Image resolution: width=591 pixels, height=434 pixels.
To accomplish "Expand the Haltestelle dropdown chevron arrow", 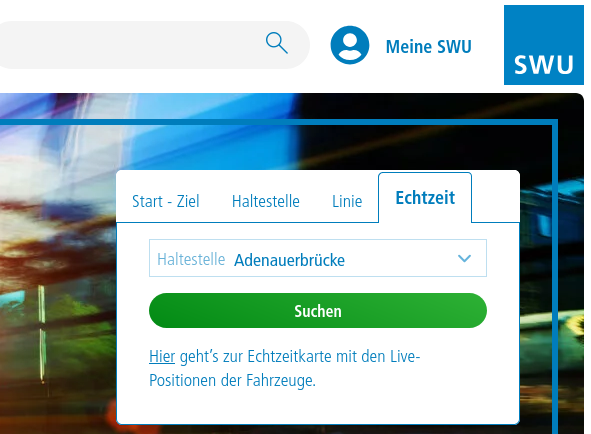I will (x=464, y=258).
